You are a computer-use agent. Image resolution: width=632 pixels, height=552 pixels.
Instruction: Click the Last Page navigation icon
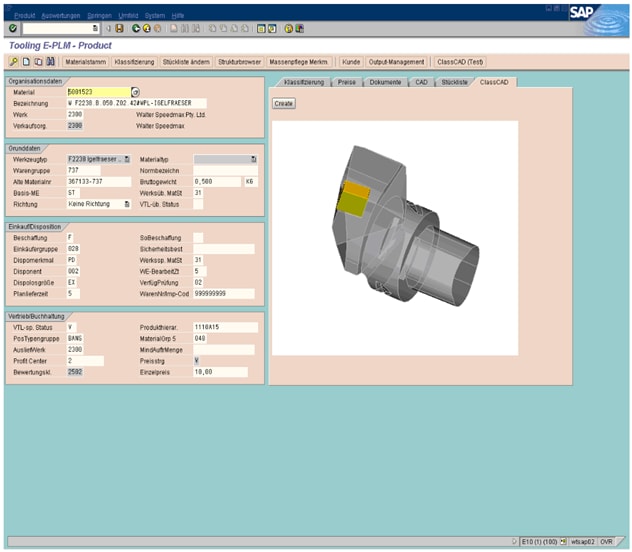[x=245, y=28]
